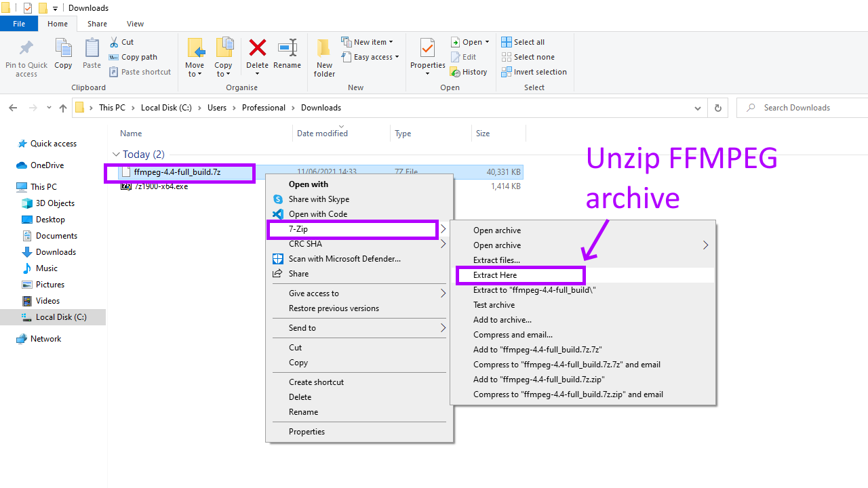Choose Add to archive... option
868x488 pixels.
click(502, 320)
